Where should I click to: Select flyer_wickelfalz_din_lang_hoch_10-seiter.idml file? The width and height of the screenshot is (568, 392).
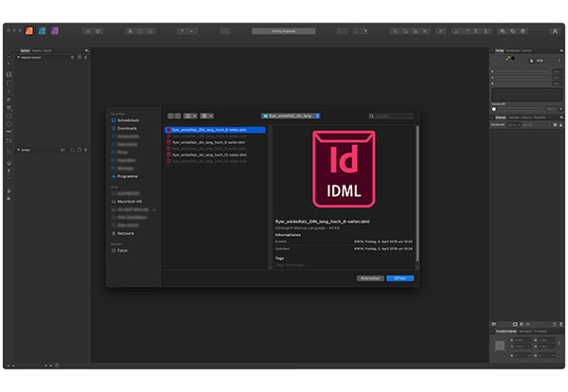[215, 154]
